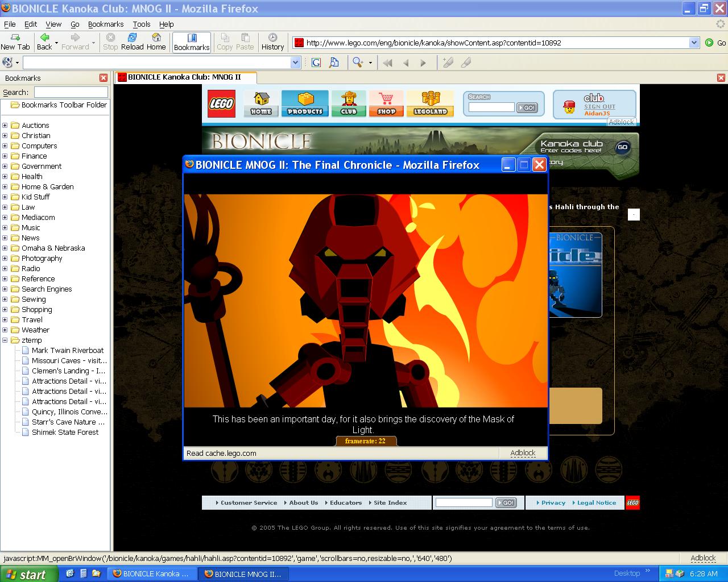Collapse the ztemp bookmark folder
This screenshot has height=582, width=728.
[x=5, y=340]
